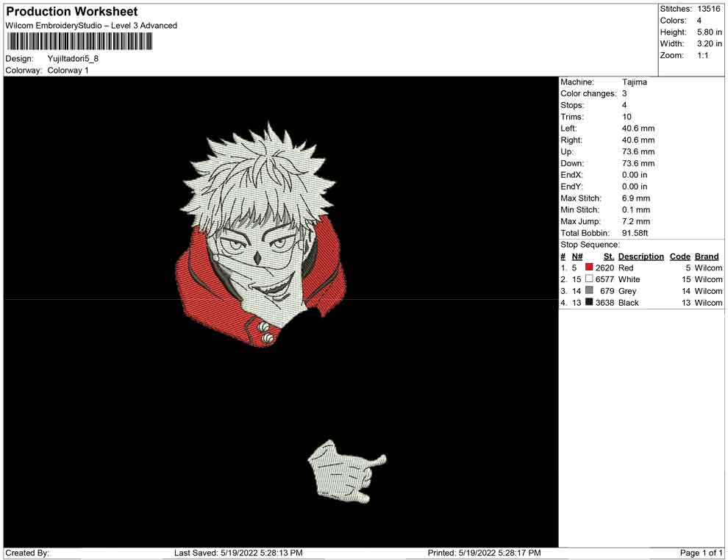728x560 pixels.
Task: Click the embroidered character head preview
Action: pyautogui.click(x=261, y=234)
